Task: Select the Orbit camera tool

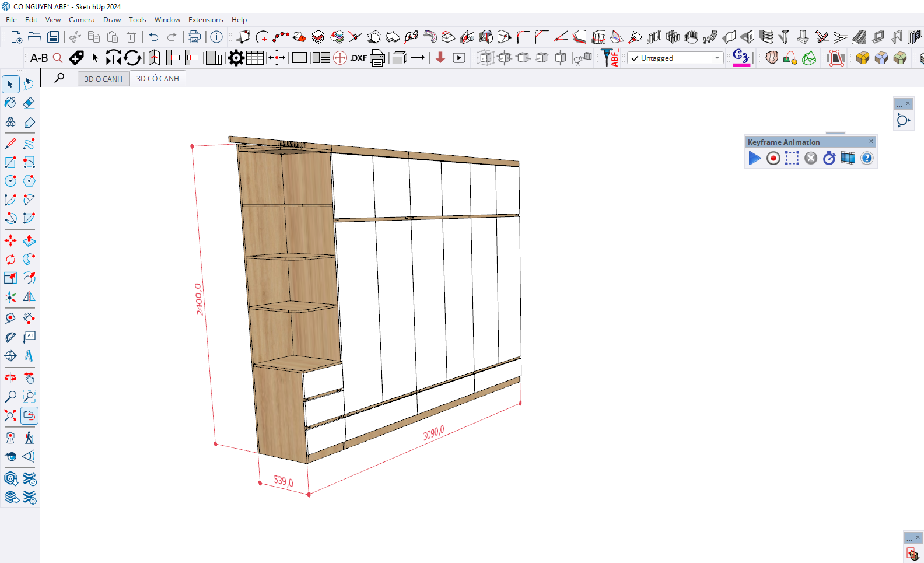Action: (x=10, y=378)
